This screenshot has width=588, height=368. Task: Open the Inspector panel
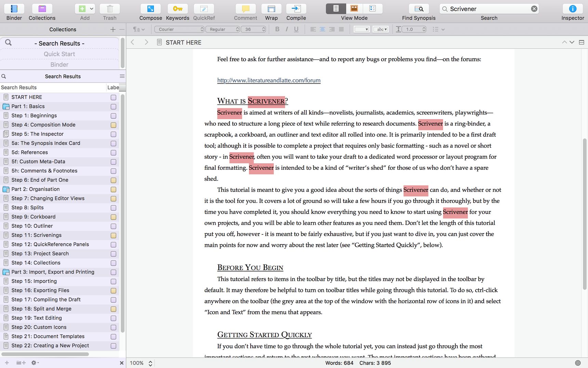pos(573,9)
